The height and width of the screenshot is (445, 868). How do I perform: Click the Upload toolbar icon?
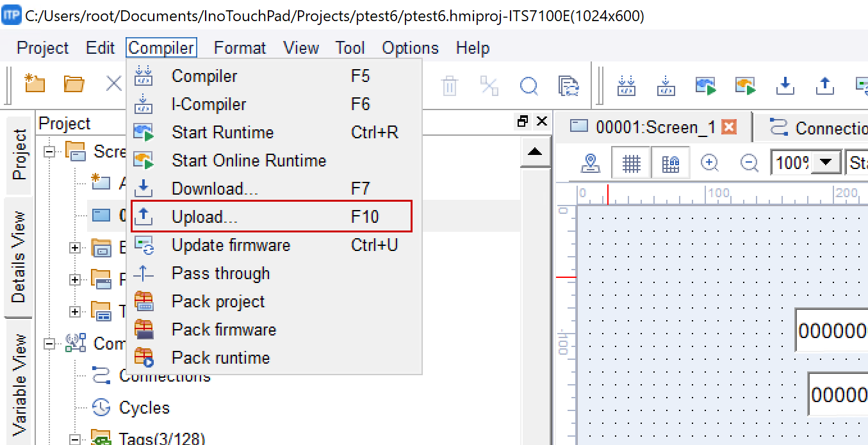click(x=825, y=85)
